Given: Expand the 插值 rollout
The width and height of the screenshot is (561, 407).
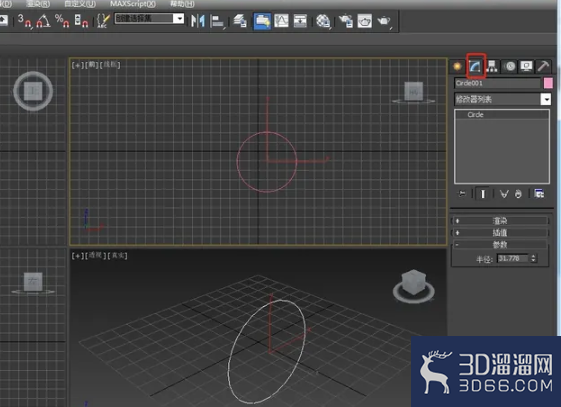Looking at the screenshot, I should point(500,233).
